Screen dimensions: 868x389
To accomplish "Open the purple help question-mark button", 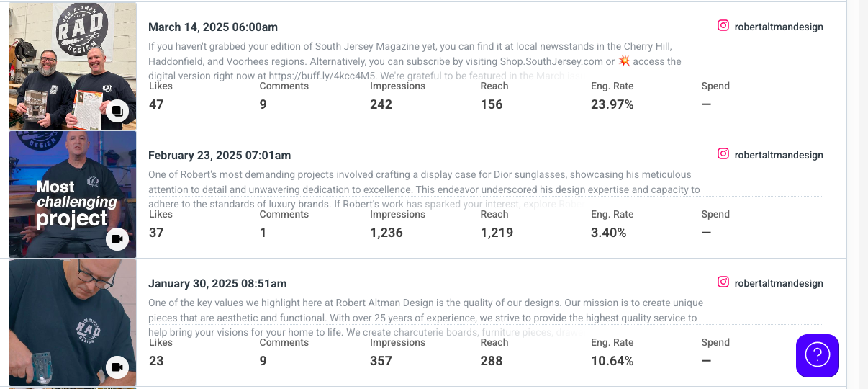I will tap(818, 355).
